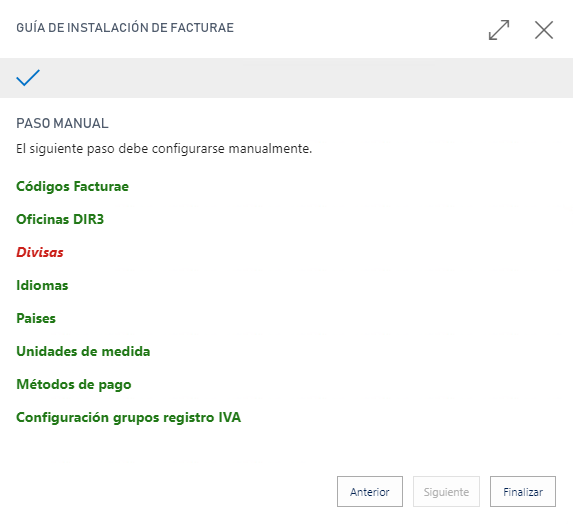This screenshot has height=524, width=573.
Task: Expand the dialog to full screen
Action: 499,30
